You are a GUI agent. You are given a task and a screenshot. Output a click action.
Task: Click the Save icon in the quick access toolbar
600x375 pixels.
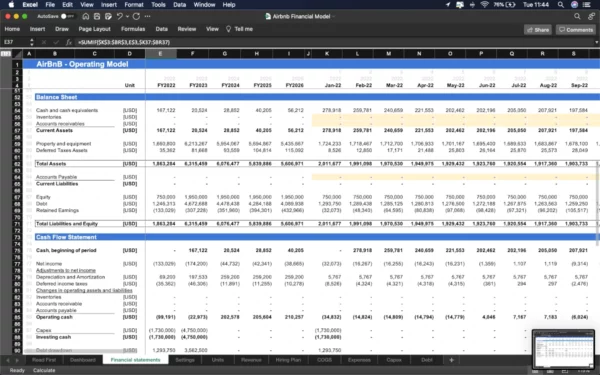pos(97,16)
